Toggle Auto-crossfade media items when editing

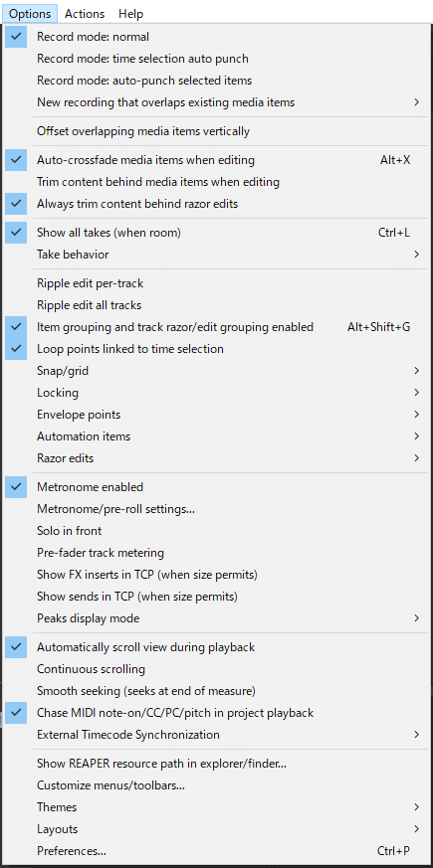pyautogui.click(x=216, y=160)
